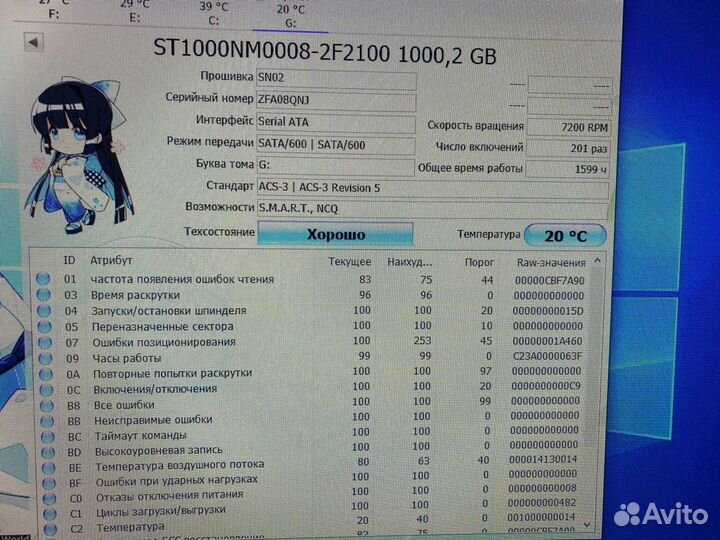This screenshot has height=540, width=720.
Task: Click raw value 00000CBF7A90
Action: pyautogui.click(x=550, y=281)
